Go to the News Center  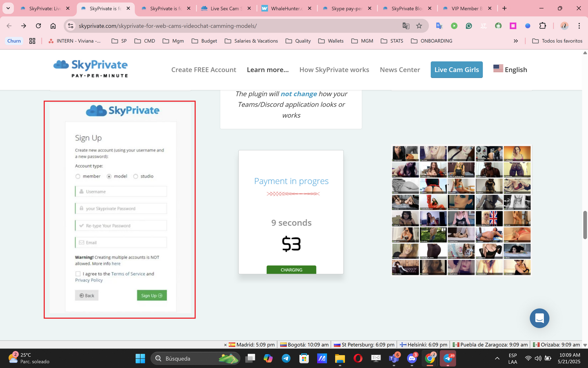click(400, 70)
